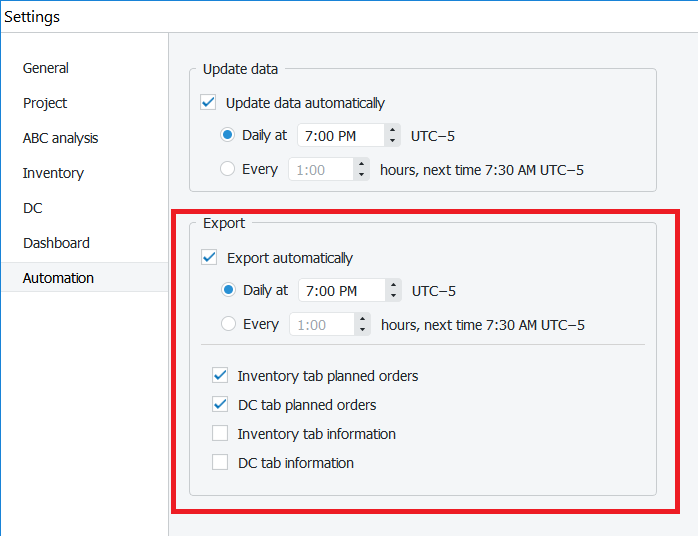Choose Daily at option under Export
Image resolution: width=698 pixels, height=536 pixels.
229,291
